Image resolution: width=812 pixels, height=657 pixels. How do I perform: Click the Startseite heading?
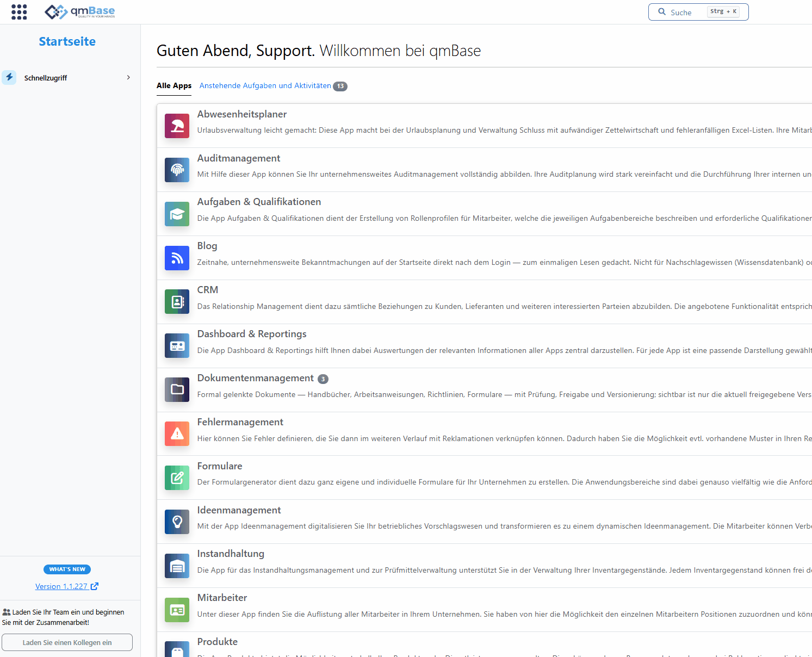coord(67,41)
